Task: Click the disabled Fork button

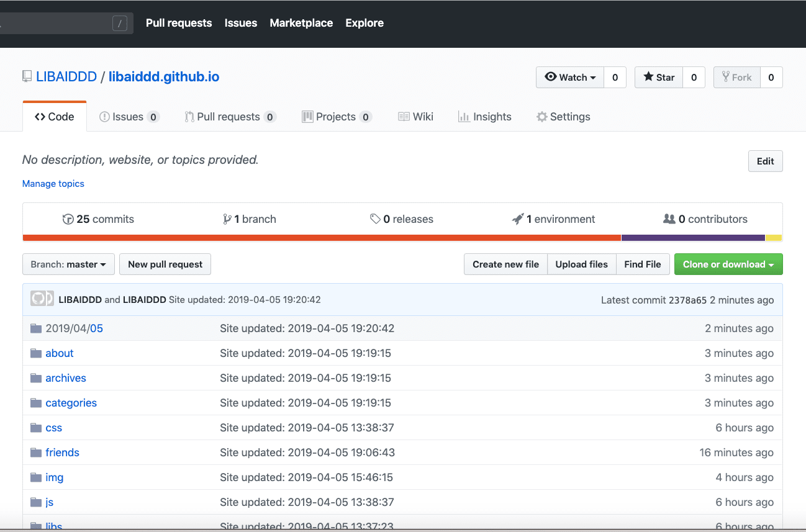Action: (x=736, y=77)
